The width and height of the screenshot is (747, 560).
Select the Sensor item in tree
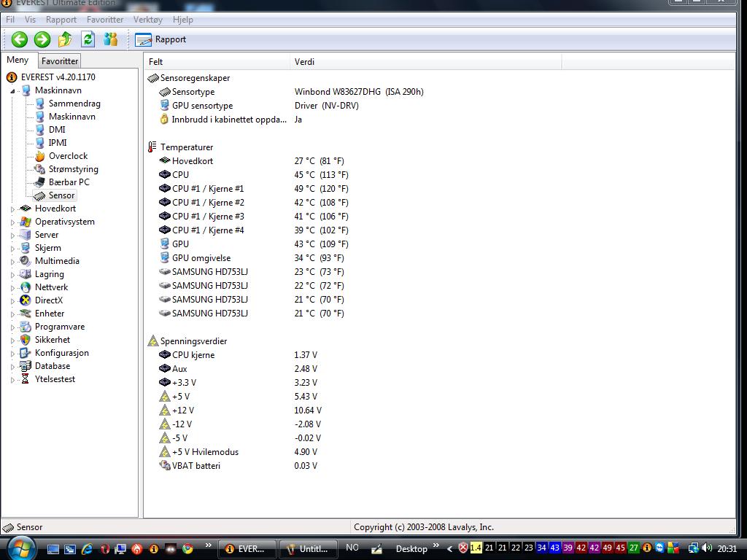(x=61, y=195)
